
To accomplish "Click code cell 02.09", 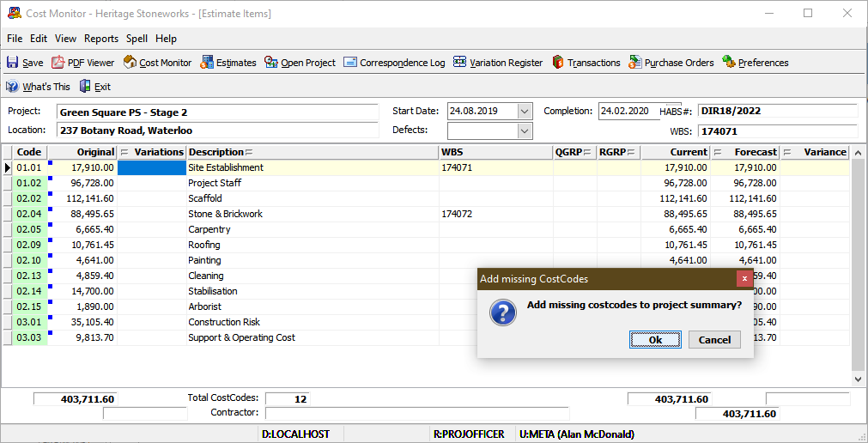I will [30, 245].
